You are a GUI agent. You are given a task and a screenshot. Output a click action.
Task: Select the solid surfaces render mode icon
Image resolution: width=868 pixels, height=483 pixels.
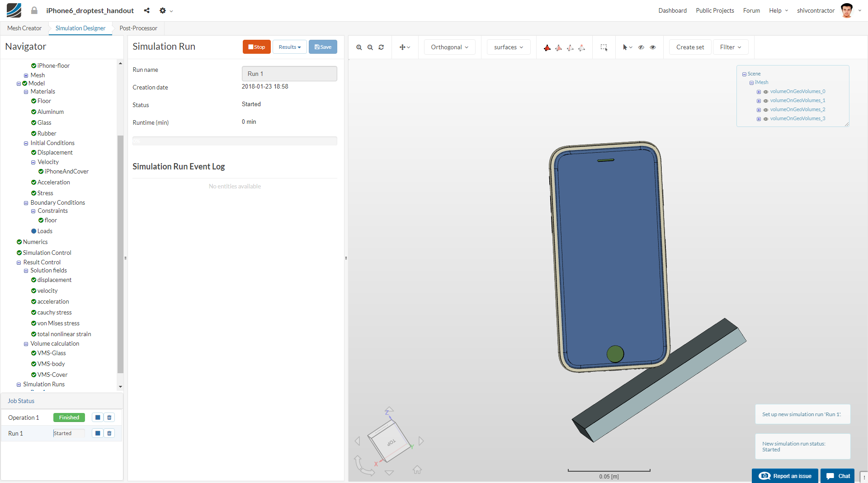click(547, 47)
